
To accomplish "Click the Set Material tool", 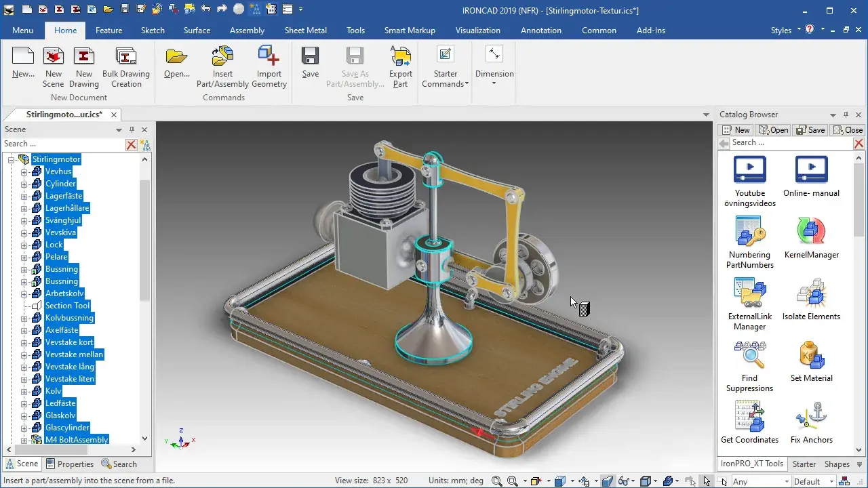I will (x=811, y=361).
